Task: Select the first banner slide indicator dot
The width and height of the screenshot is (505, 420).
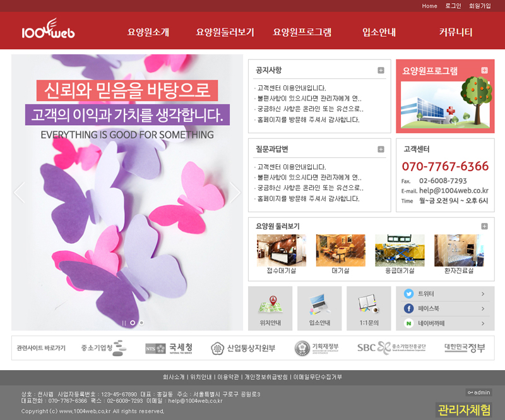Action: coord(133,323)
